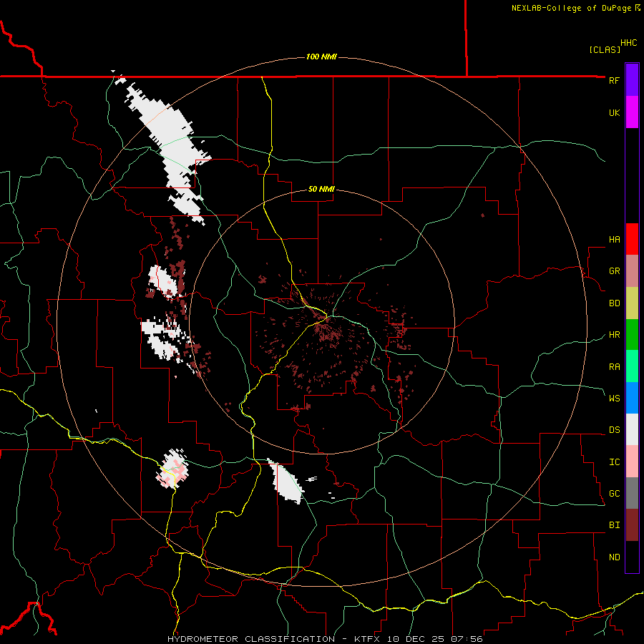This screenshot has width=644, height=644.
Task: Click the HR green legend swatch
Action: [x=632, y=335]
